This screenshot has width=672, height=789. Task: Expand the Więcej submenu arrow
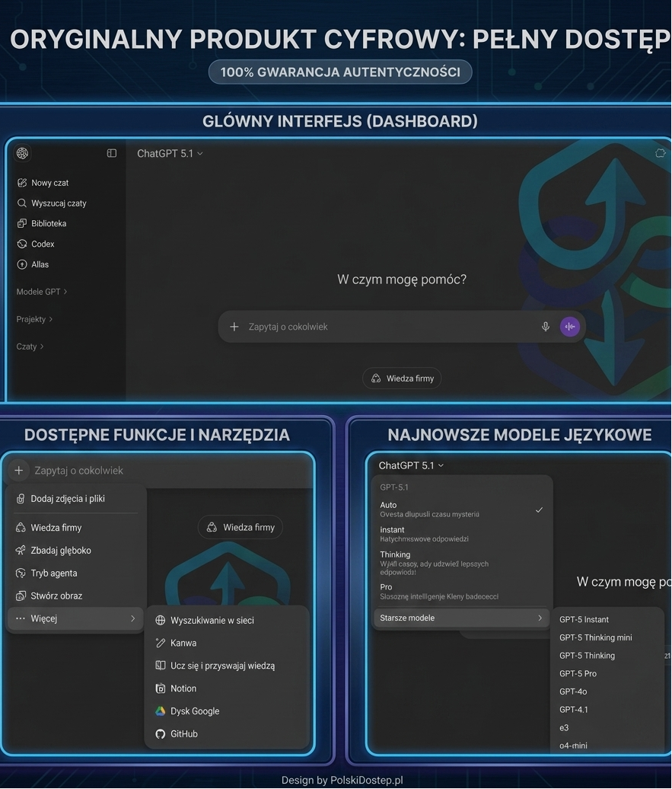click(x=132, y=618)
